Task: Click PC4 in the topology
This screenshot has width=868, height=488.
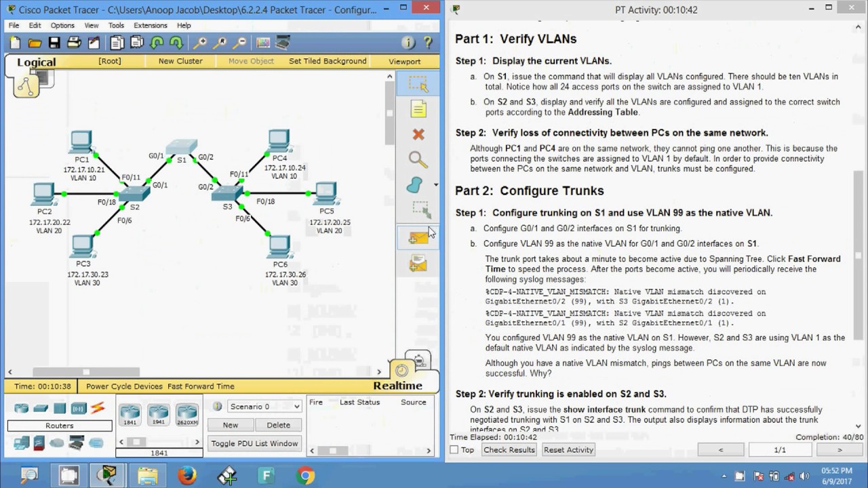Action: 279,142
